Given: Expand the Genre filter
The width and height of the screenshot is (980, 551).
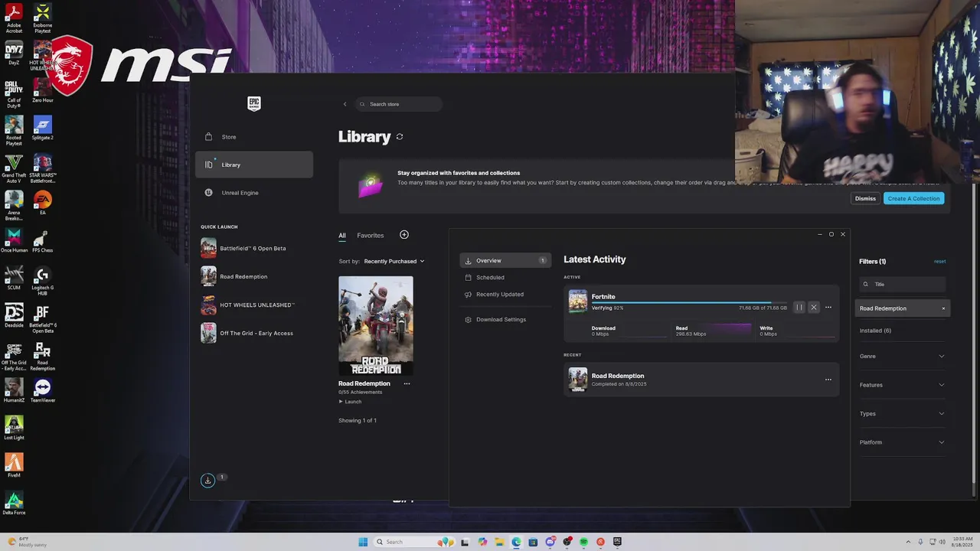Looking at the screenshot, I should click(902, 357).
